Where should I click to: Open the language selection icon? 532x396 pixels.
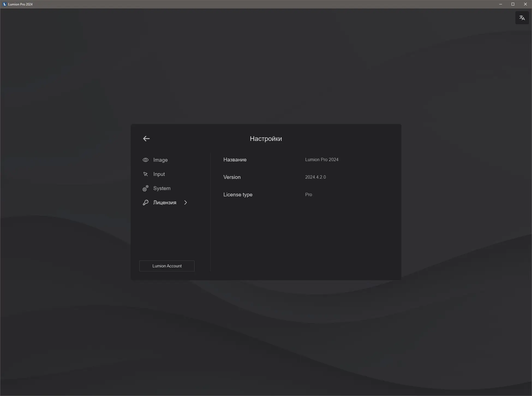coord(522,18)
